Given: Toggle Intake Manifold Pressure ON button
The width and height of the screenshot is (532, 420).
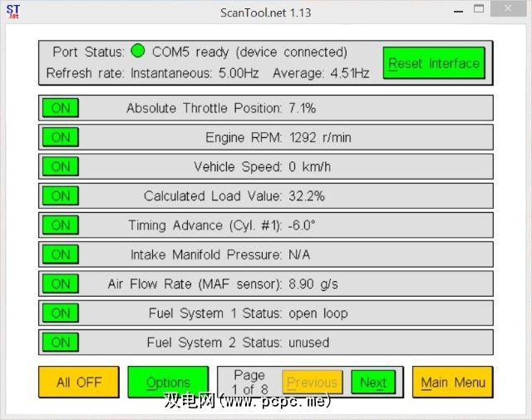Looking at the screenshot, I should (x=61, y=254).
